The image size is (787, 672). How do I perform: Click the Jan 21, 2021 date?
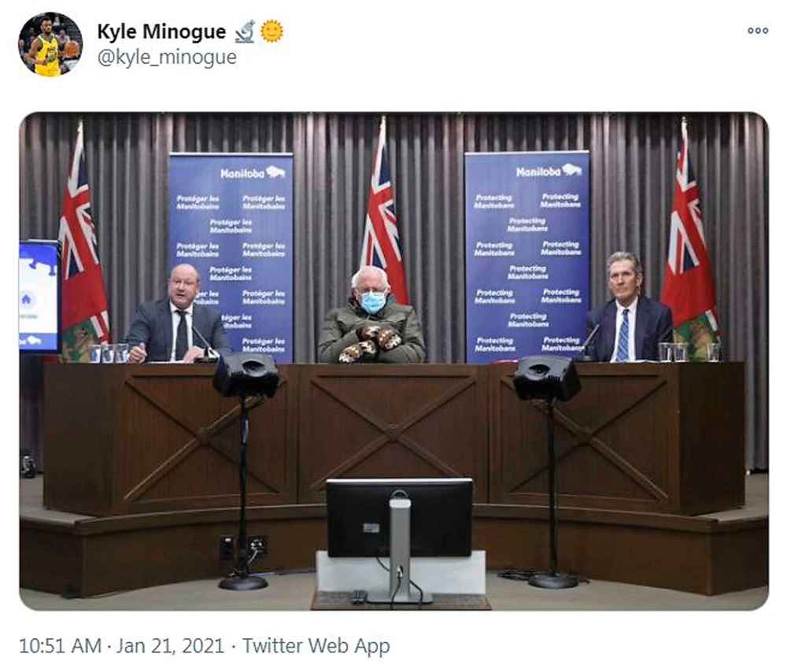170,645
